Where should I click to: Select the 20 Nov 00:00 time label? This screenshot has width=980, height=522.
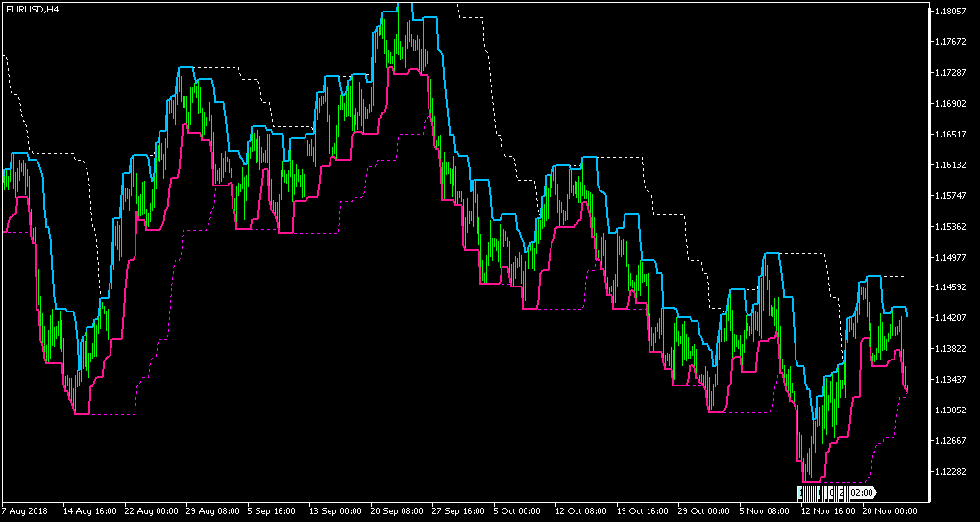tap(890, 510)
